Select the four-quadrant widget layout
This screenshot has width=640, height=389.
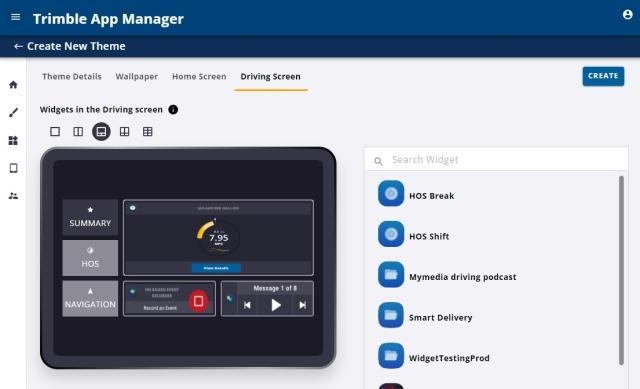pos(124,131)
